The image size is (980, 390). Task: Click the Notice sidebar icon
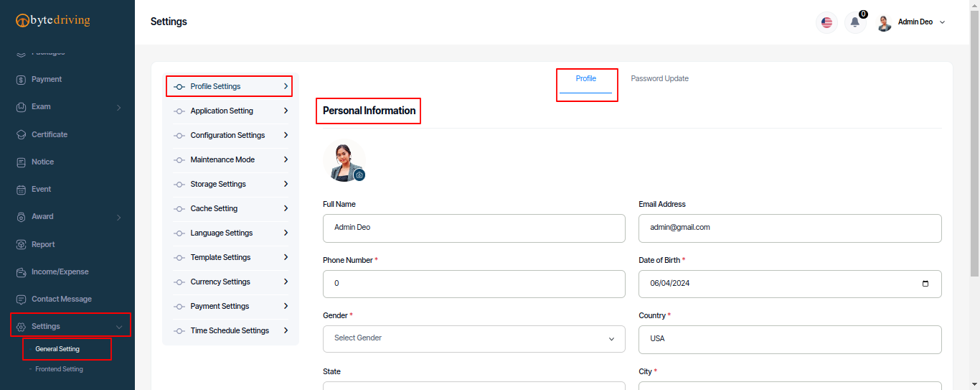pyautogui.click(x=22, y=162)
